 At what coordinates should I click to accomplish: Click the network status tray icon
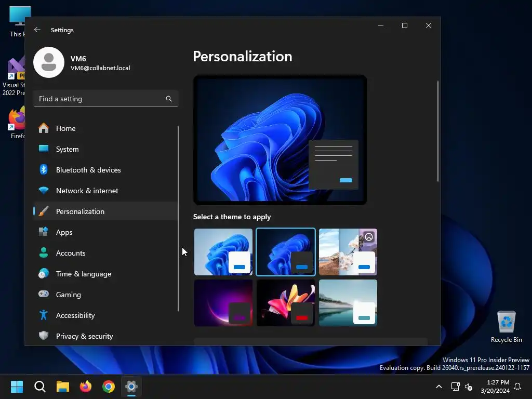pos(455,387)
